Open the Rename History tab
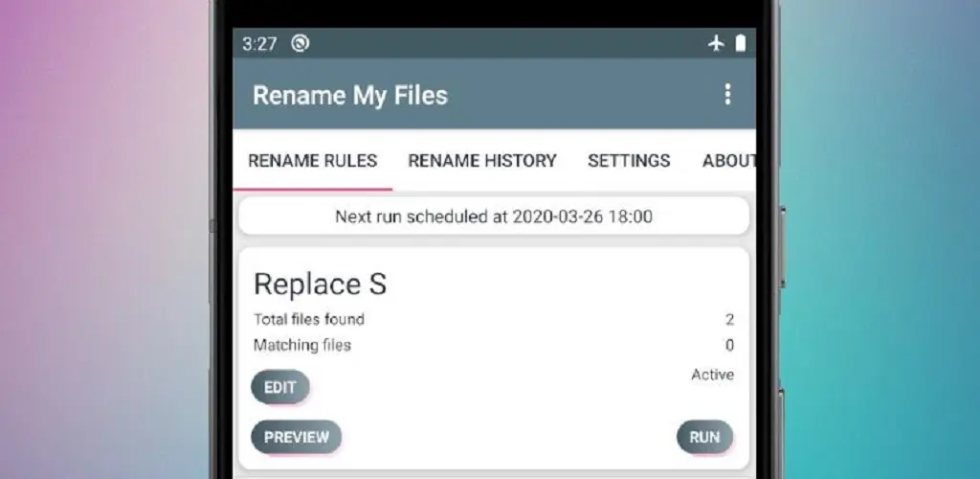Image resolution: width=980 pixels, height=479 pixels. point(482,161)
